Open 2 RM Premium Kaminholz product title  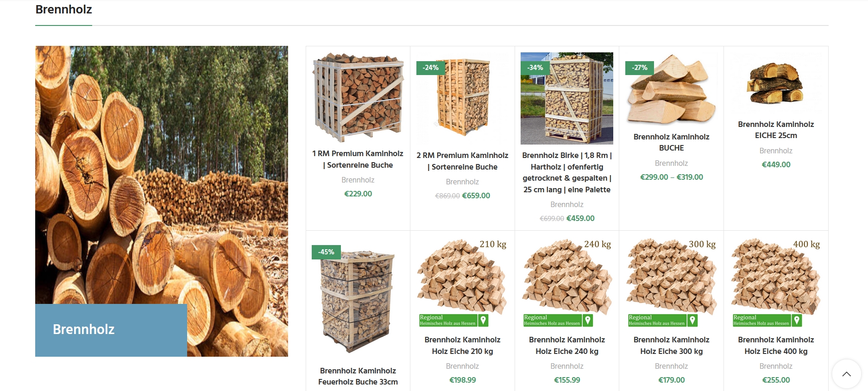[462, 161]
